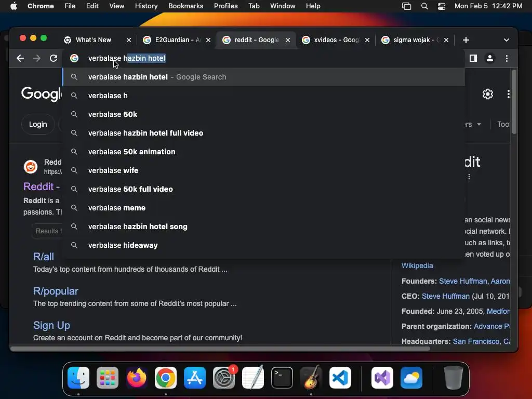Open Finder from the Dock
The width and height of the screenshot is (532, 399).
[x=78, y=378]
